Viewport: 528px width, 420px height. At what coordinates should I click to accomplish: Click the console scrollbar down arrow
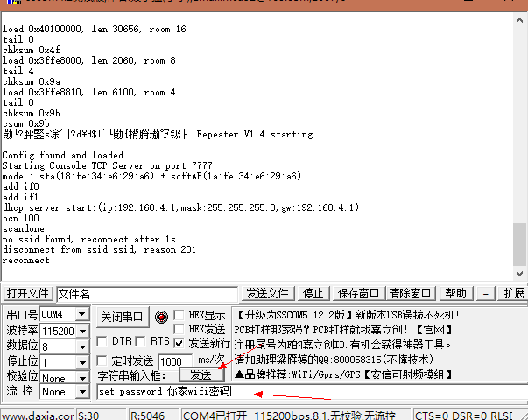(x=519, y=274)
